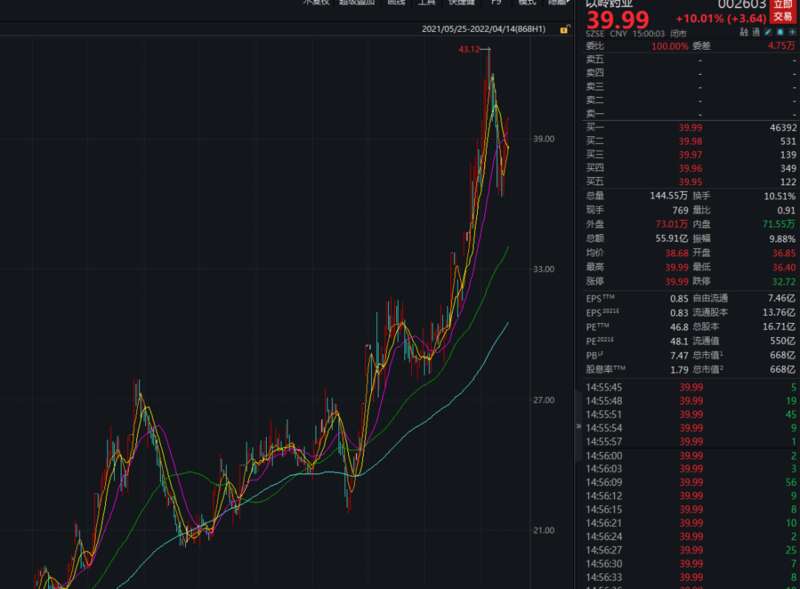Collapse the quote side panel with the arrow handle
Screen dimensions: 800x589
click(x=579, y=426)
